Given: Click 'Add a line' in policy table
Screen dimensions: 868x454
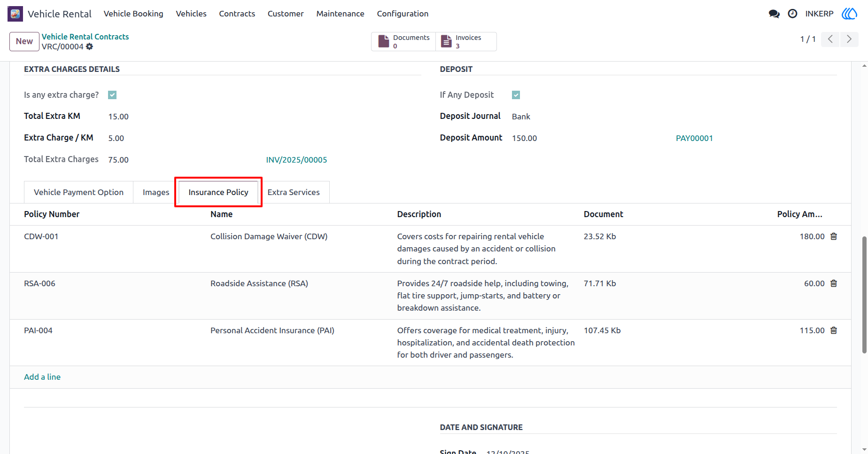Looking at the screenshot, I should [x=42, y=377].
